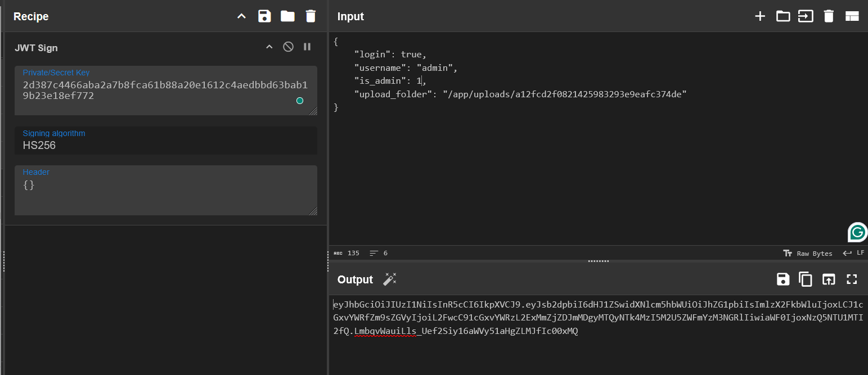Screen dimensions: 868x375
Task: Disable the JWT Sign operation
Action: [x=288, y=47]
